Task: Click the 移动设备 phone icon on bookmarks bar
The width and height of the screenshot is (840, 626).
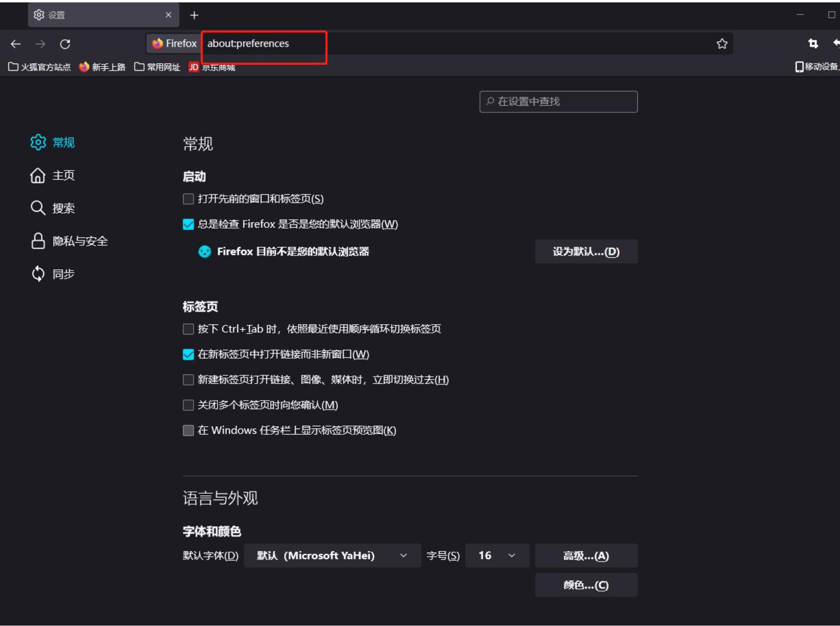Action: 799,67
